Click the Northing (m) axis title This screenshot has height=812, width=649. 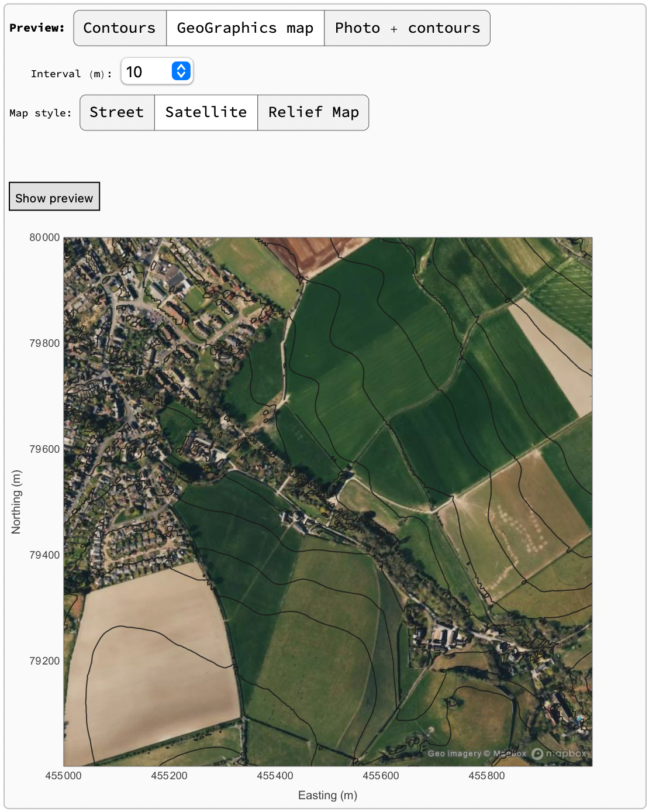pyautogui.click(x=16, y=502)
